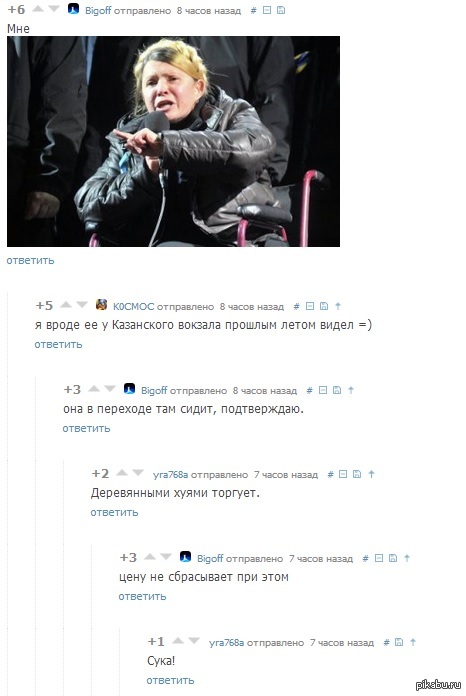Collapse the top +6 comment thread
The width and height of the screenshot is (466, 696).
pyautogui.click(x=267, y=10)
